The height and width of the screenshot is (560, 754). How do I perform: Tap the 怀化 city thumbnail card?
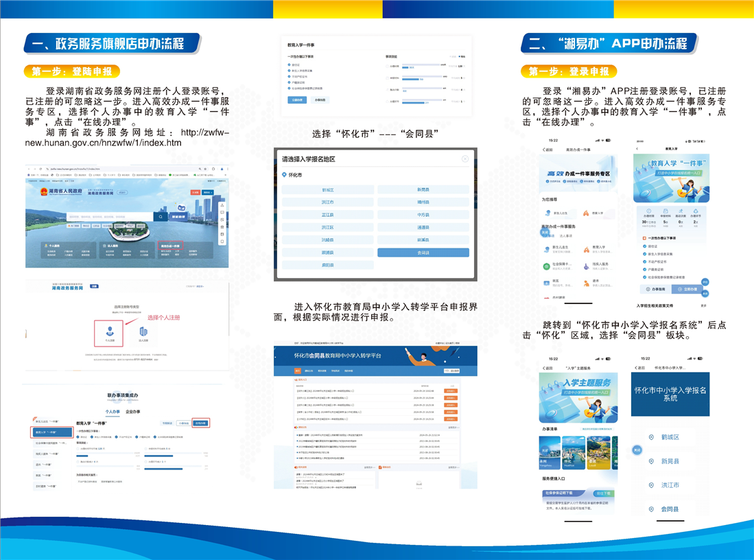click(x=573, y=453)
